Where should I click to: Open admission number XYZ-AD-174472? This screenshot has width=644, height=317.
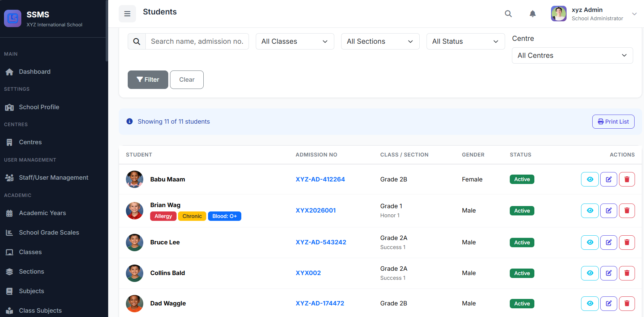pyautogui.click(x=320, y=303)
